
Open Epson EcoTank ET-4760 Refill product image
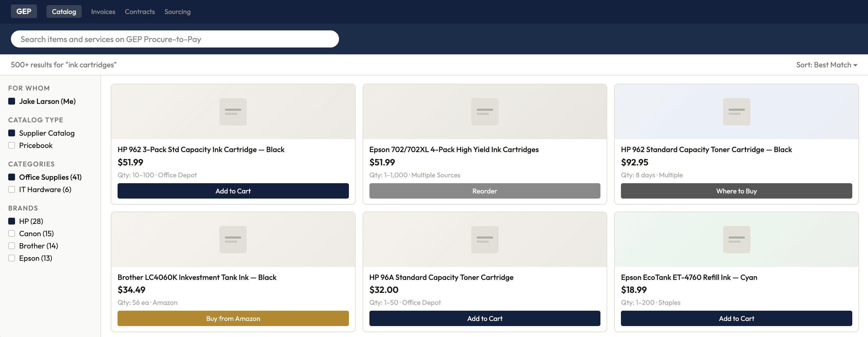(736, 240)
